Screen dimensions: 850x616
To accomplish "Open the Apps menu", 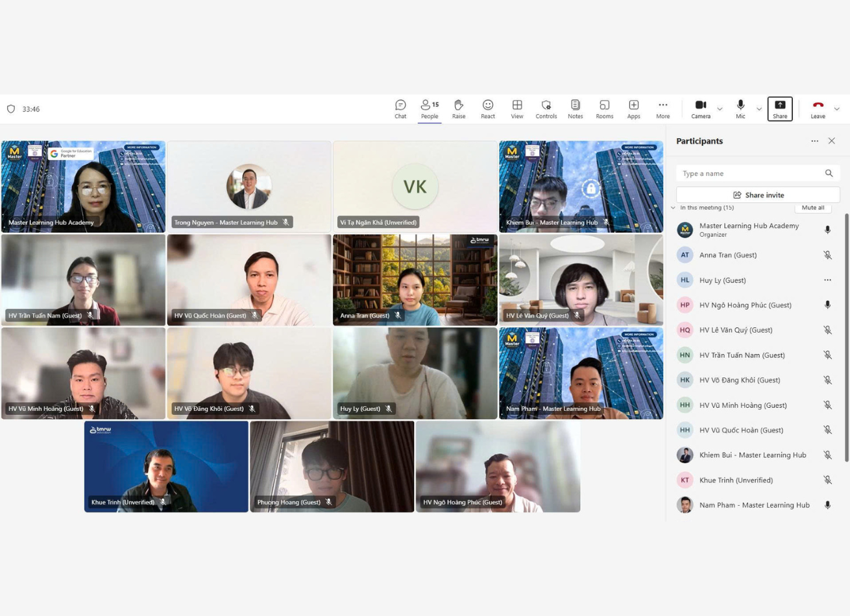I will [x=633, y=109].
